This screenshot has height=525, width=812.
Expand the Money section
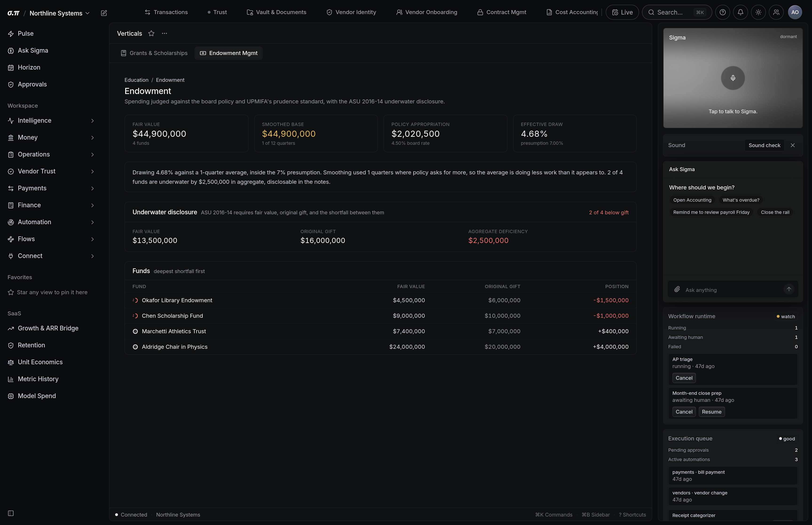(x=51, y=137)
